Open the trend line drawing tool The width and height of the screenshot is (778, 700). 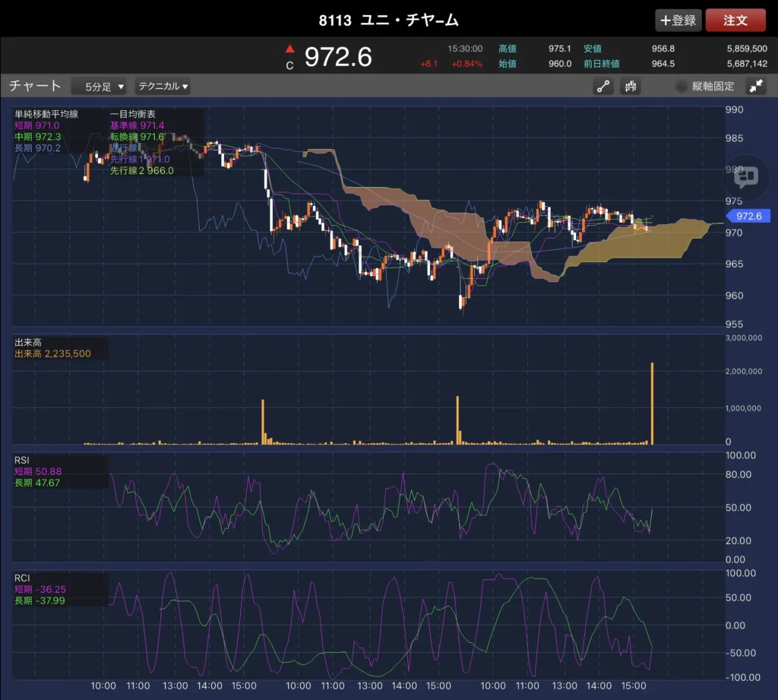(x=604, y=86)
